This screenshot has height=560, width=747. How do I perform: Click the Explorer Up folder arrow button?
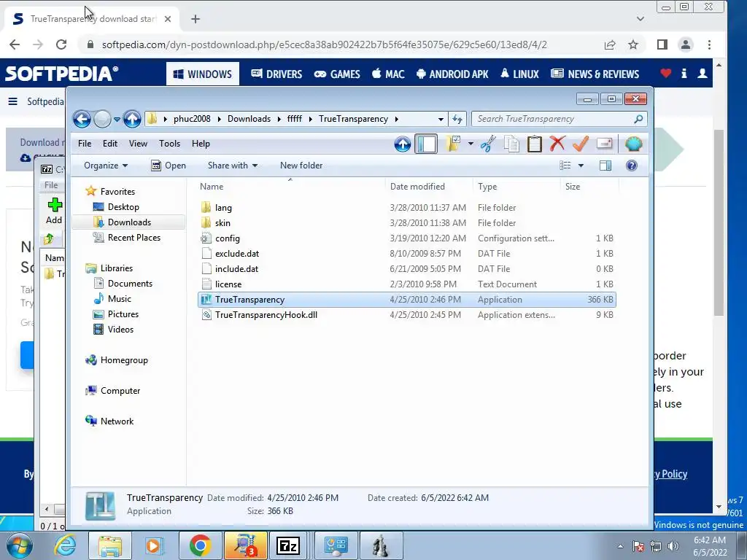[132, 119]
